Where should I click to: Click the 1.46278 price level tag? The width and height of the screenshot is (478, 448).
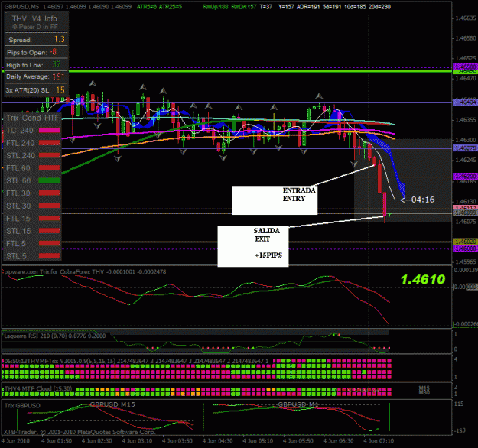click(465, 148)
